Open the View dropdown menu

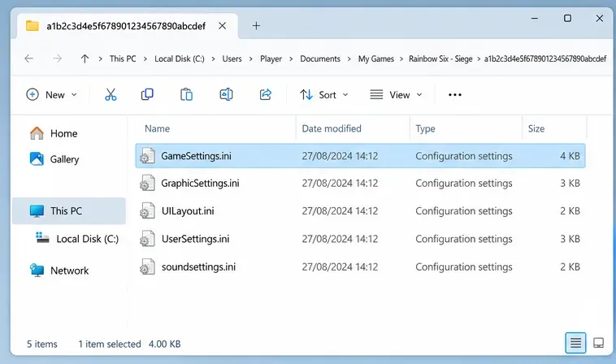pos(396,94)
